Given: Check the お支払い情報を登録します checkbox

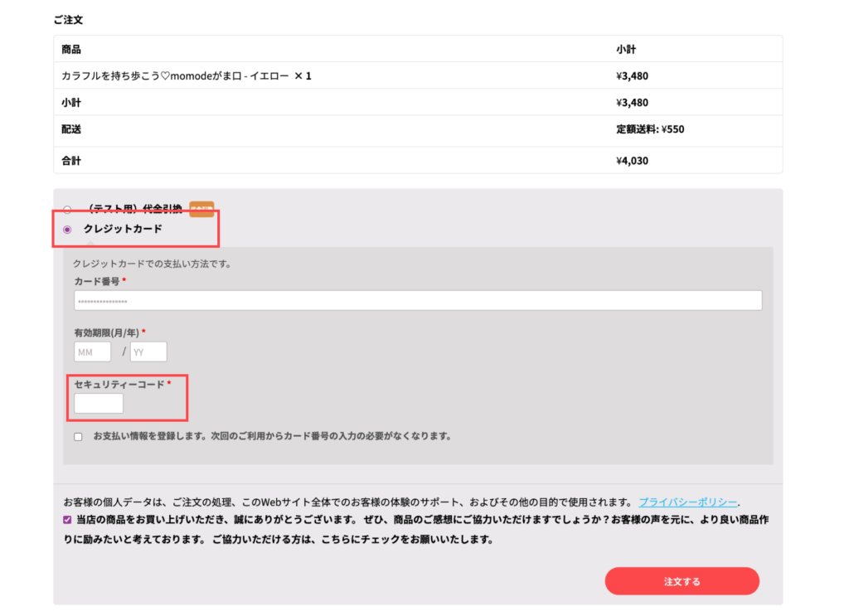Looking at the screenshot, I should click(78, 437).
